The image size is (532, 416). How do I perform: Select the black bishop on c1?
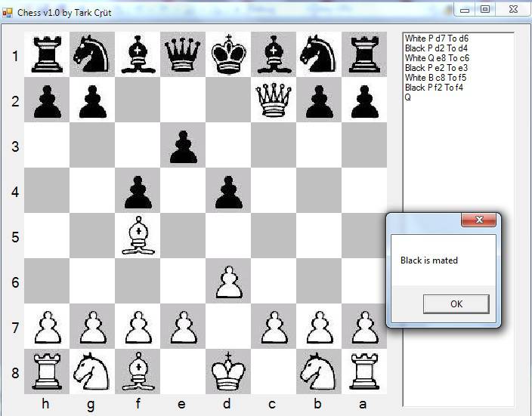pos(273,54)
